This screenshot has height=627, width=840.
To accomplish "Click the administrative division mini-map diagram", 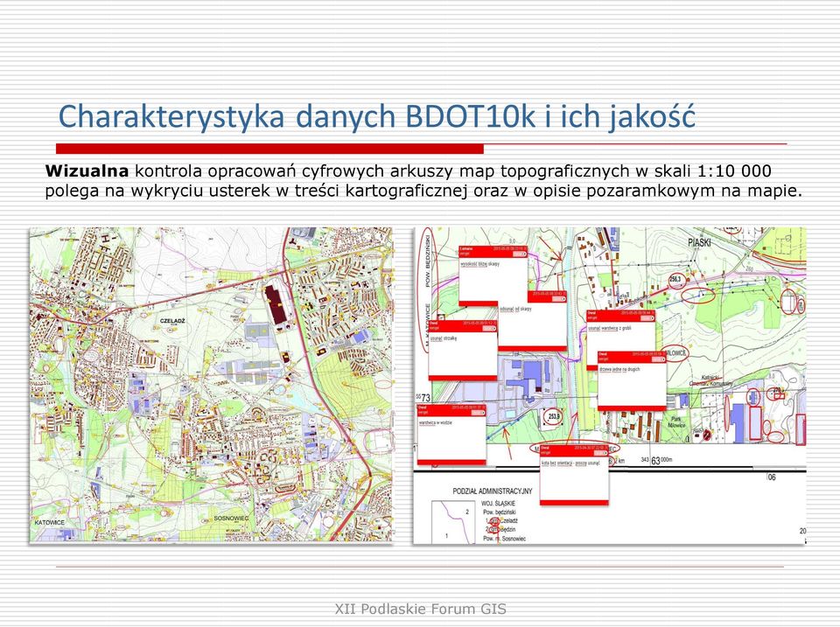I will [x=453, y=522].
